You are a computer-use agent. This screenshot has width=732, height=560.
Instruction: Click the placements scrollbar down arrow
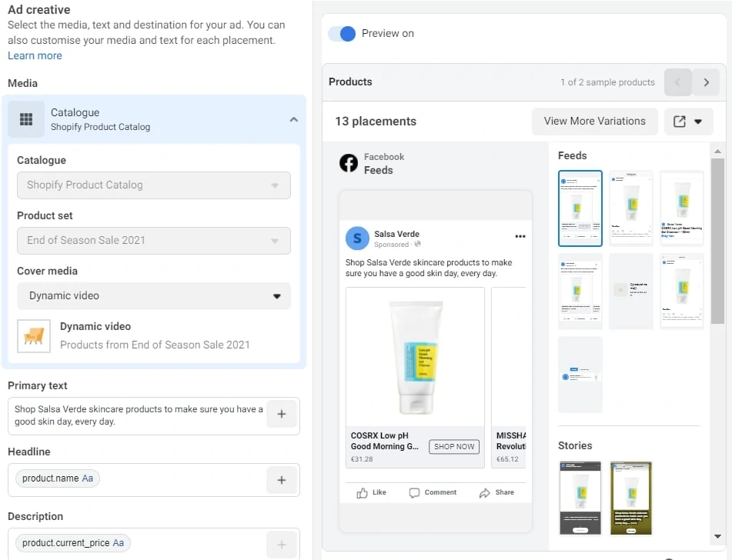[717, 537]
